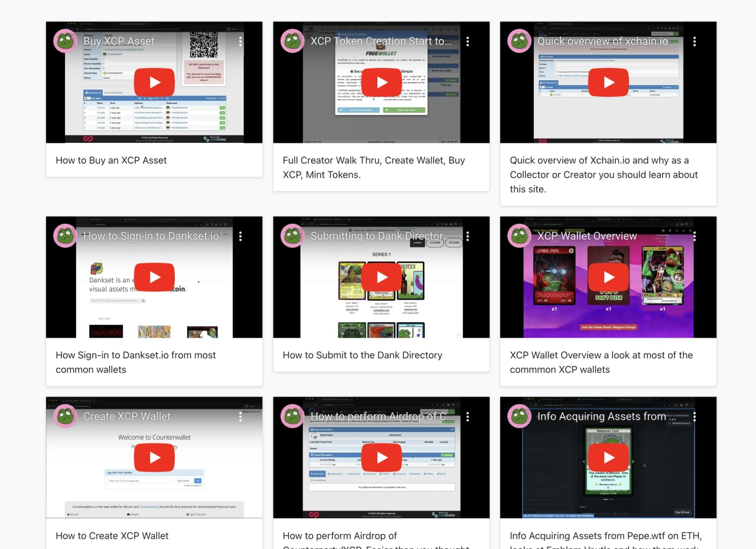Open the 'Create XCP Wallet' video title link

point(127,417)
